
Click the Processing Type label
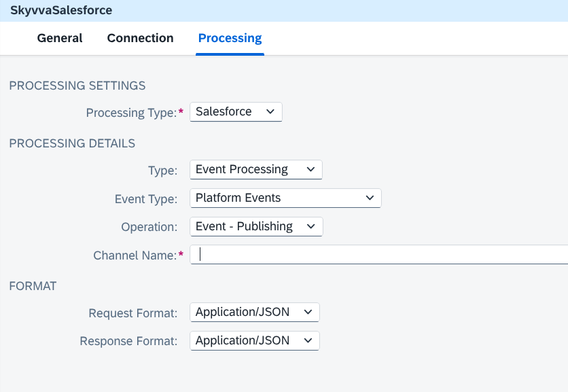coord(132,113)
